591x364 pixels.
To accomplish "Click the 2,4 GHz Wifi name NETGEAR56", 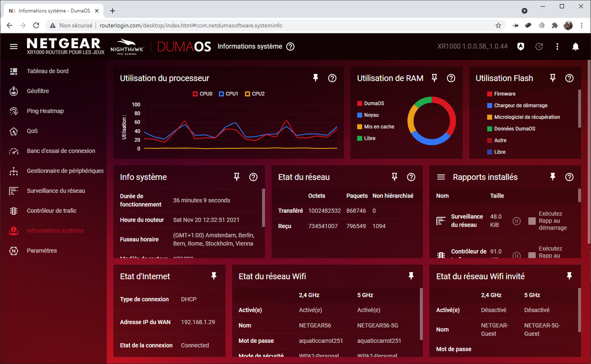I will coord(315,326).
